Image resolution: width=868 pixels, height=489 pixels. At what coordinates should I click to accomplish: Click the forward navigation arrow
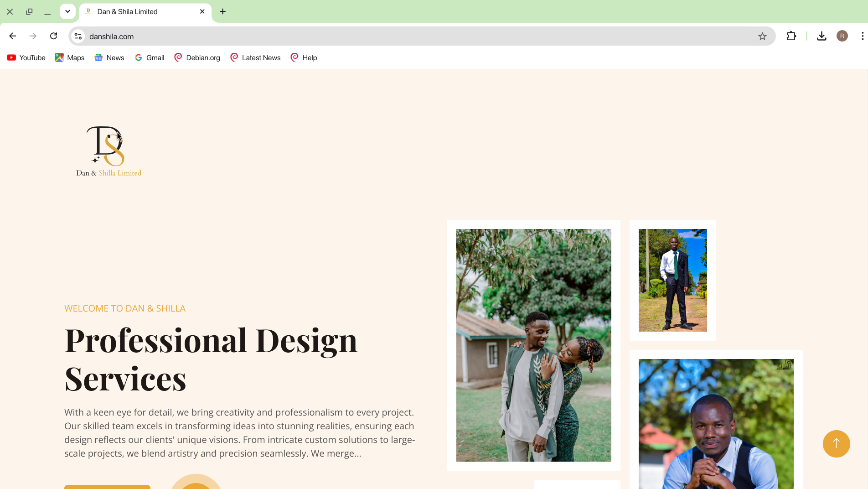tap(33, 36)
